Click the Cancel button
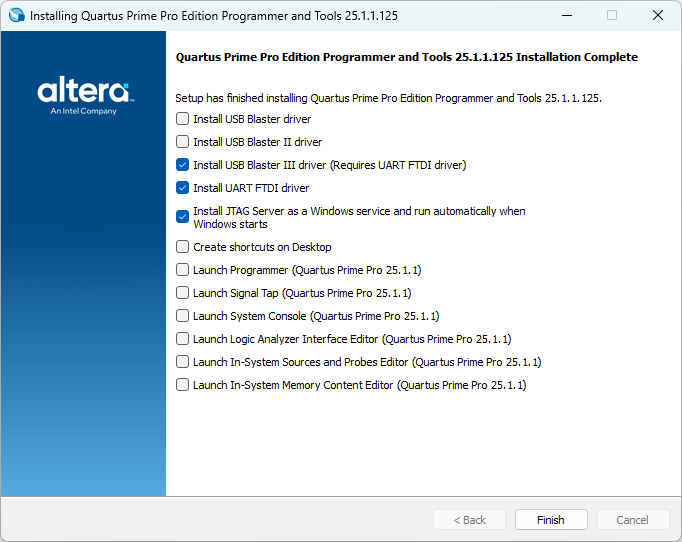682x542 pixels. pyautogui.click(x=632, y=520)
